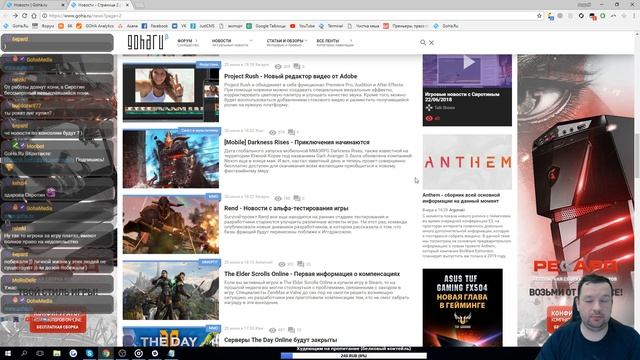Click the browser address bar

(x=286, y=16)
